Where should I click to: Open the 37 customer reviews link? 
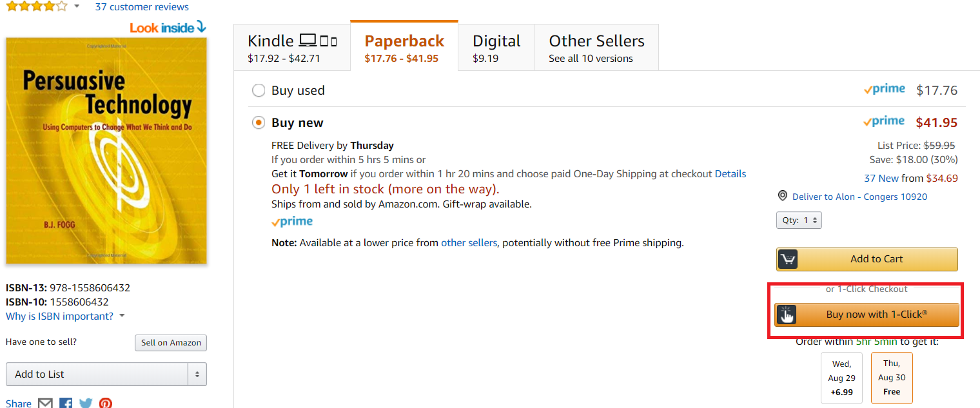(142, 7)
